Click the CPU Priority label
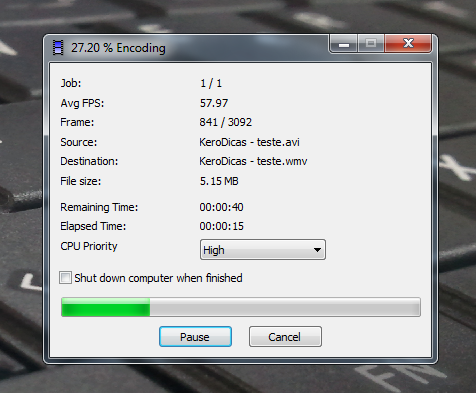This screenshot has width=476, height=393. 89,246
